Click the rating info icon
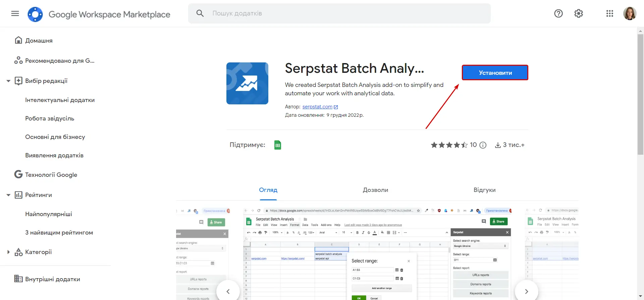Viewport: 644px width, 300px height. coord(483,145)
